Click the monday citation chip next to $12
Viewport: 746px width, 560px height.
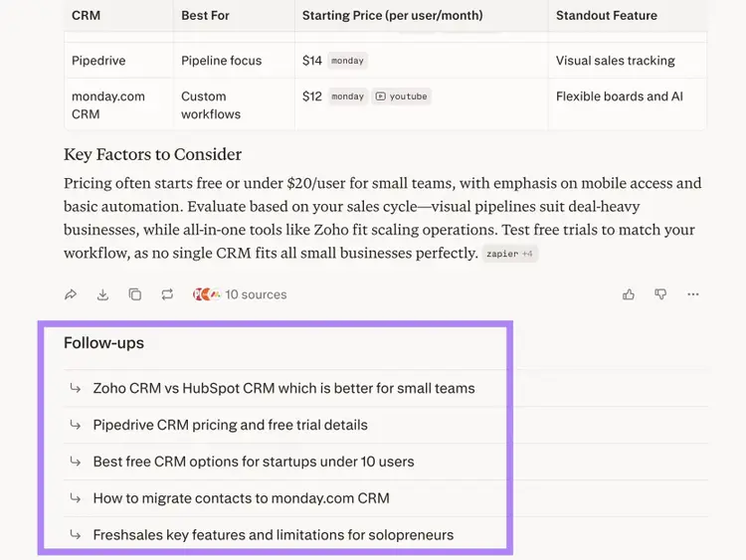[x=348, y=96]
